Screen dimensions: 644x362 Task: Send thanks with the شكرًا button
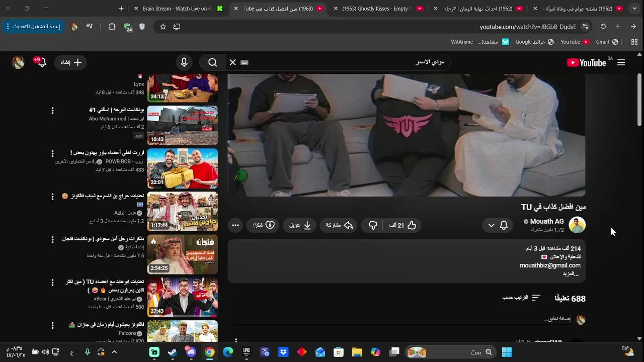tap(264, 225)
